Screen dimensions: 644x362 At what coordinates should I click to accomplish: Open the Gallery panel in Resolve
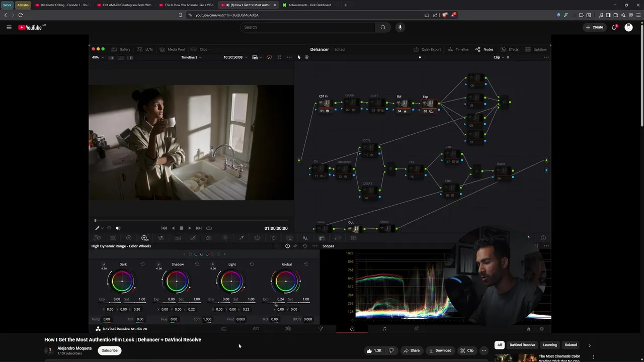(x=121, y=49)
